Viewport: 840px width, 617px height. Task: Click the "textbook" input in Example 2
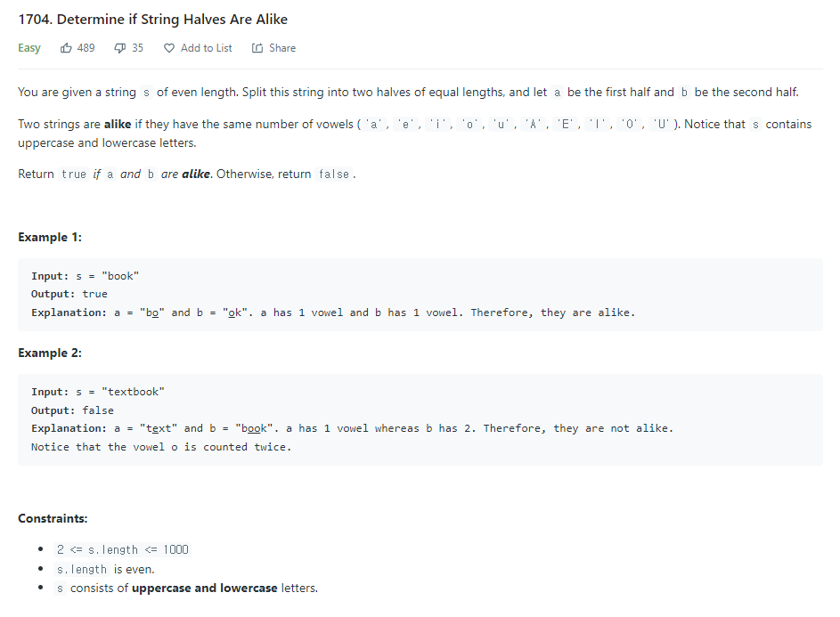click(133, 392)
